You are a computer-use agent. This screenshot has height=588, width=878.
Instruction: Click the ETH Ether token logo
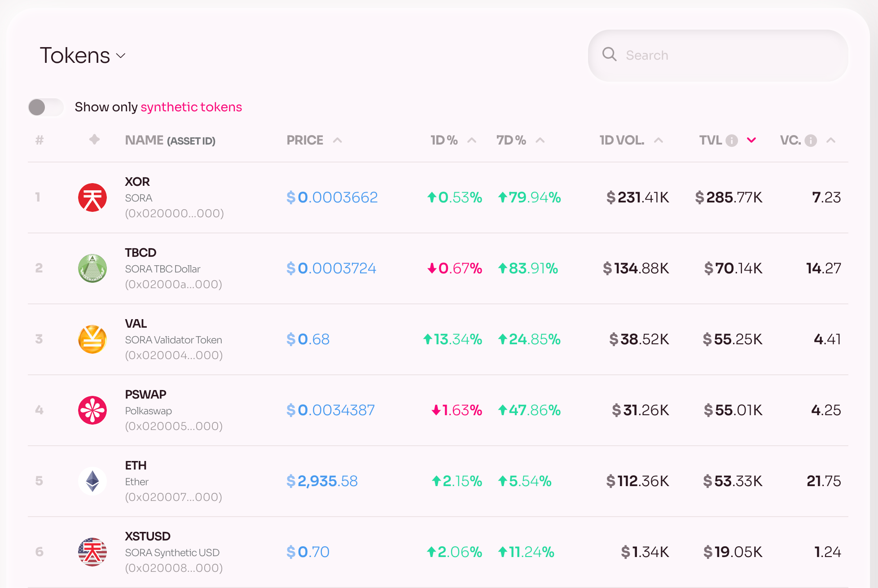[92, 481]
